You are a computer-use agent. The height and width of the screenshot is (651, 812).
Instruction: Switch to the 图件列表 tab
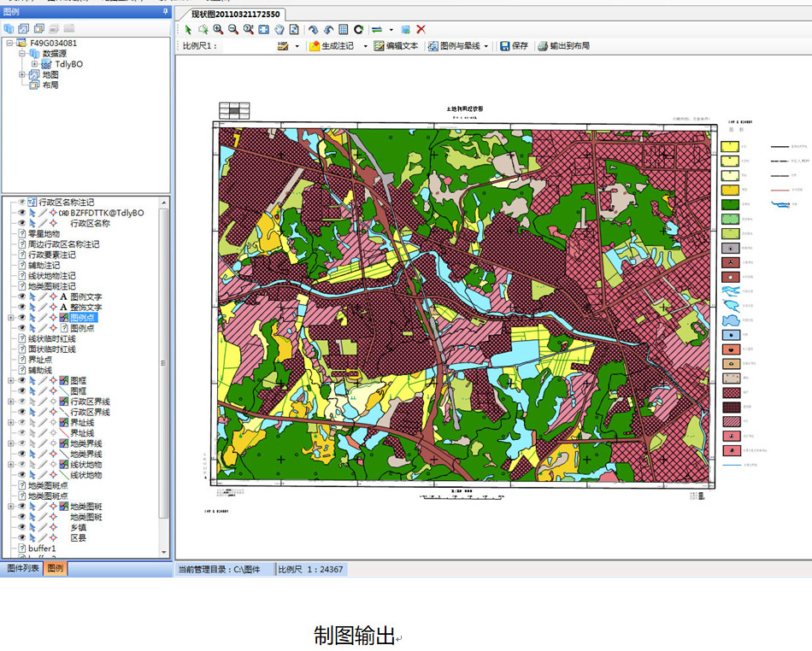(22, 568)
